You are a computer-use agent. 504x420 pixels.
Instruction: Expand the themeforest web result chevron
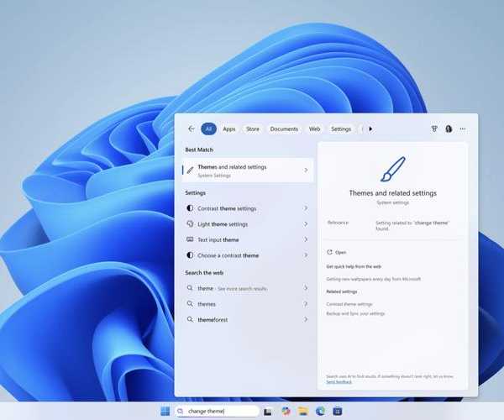(x=305, y=319)
